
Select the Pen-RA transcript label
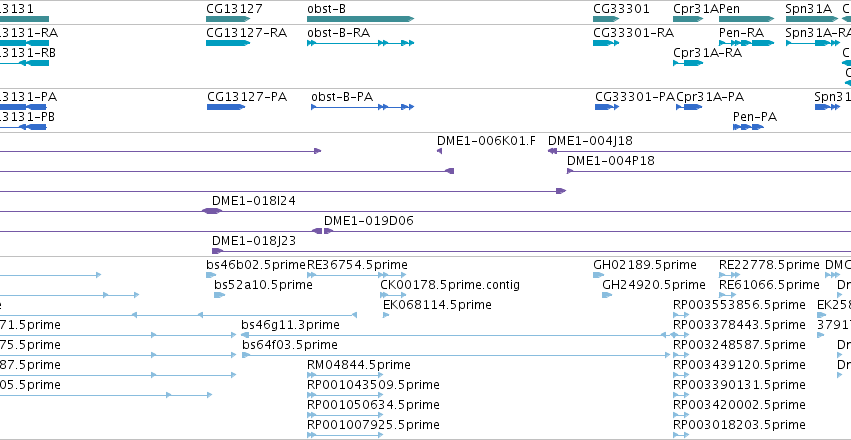(741, 33)
